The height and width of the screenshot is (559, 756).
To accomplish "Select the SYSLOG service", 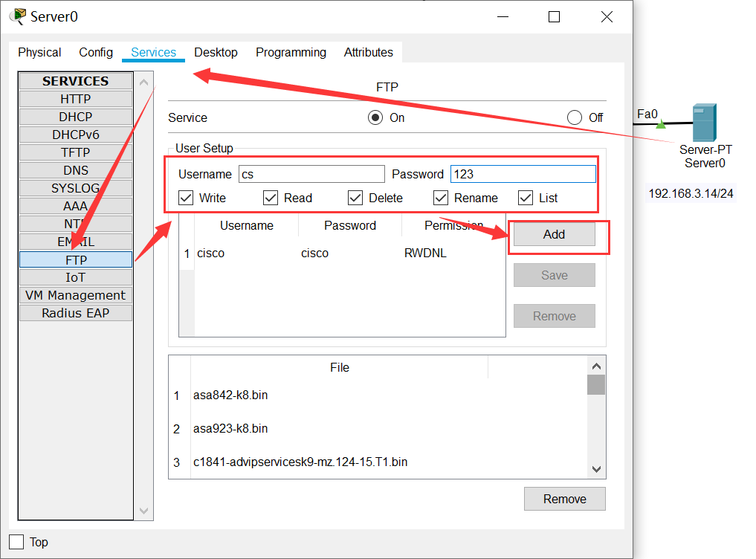I will pyautogui.click(x=76, y=188).
